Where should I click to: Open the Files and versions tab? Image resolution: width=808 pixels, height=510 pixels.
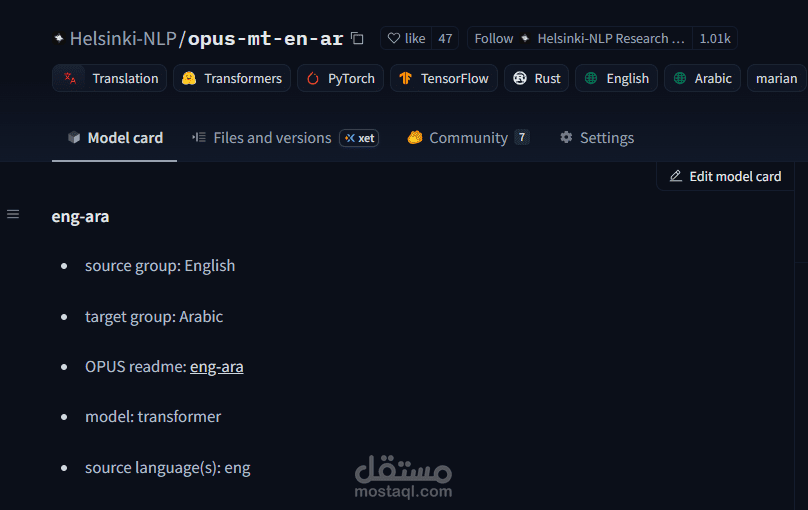(285, 138)
